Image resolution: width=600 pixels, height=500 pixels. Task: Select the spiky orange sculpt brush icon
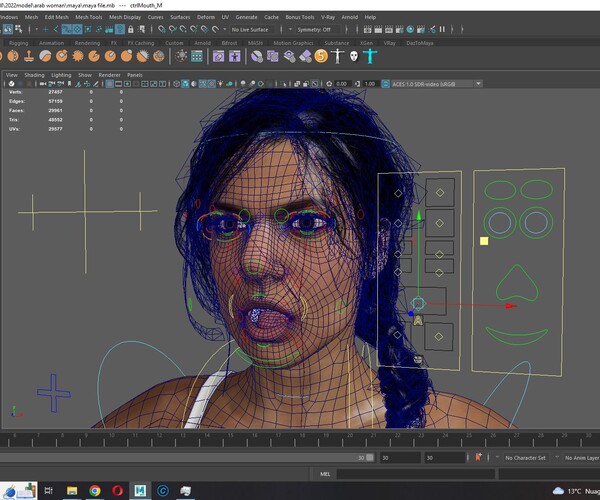[78, 56]
